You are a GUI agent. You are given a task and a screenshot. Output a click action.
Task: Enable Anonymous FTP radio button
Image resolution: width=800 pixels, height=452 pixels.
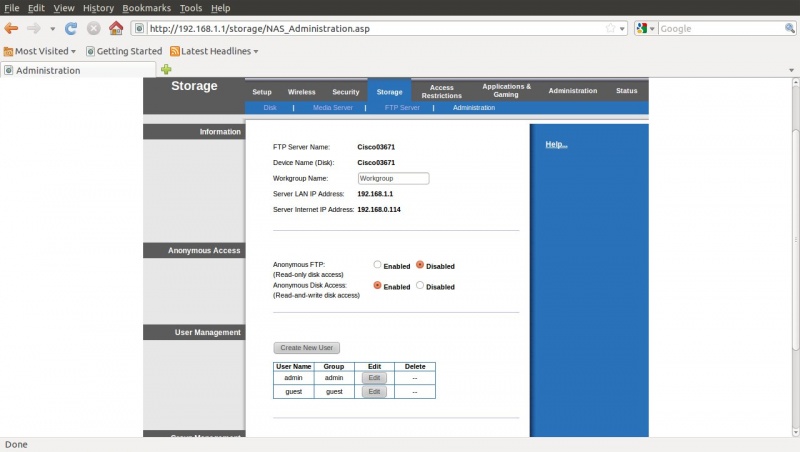[x=377, y=265]
